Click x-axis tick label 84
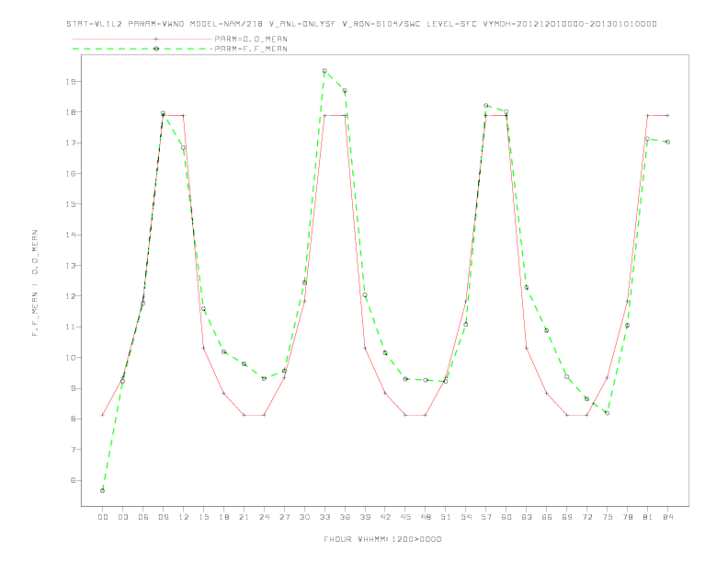Screen dimensions: 728x563 668,517
